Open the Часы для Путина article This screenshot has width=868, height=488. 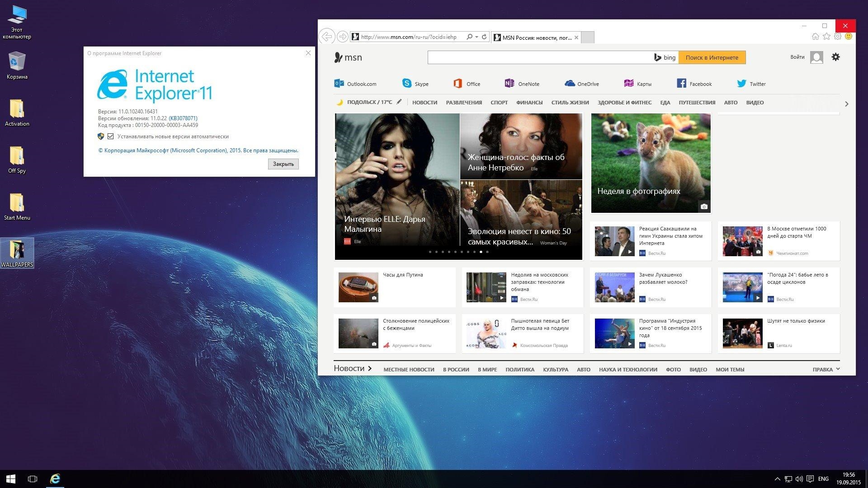tap(394, 287)
